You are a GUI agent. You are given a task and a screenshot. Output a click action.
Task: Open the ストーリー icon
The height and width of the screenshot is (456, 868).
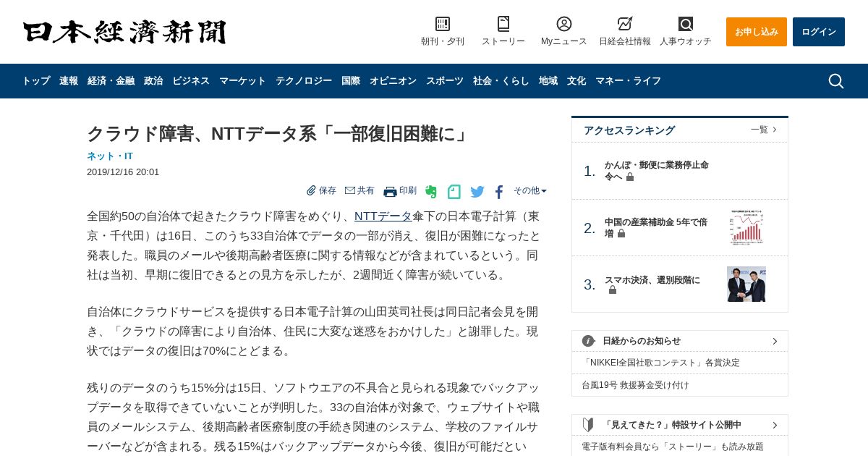[x=503, y=24]
